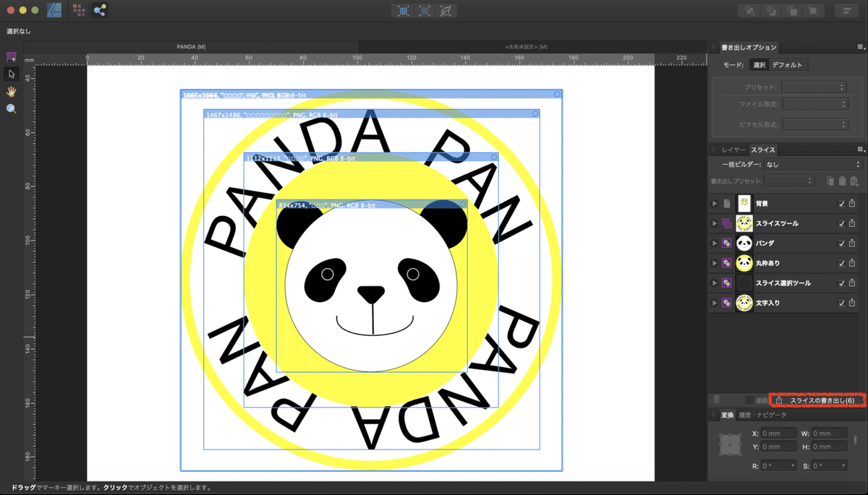Select the 834x754 slice label on canvas

point(327,206)
